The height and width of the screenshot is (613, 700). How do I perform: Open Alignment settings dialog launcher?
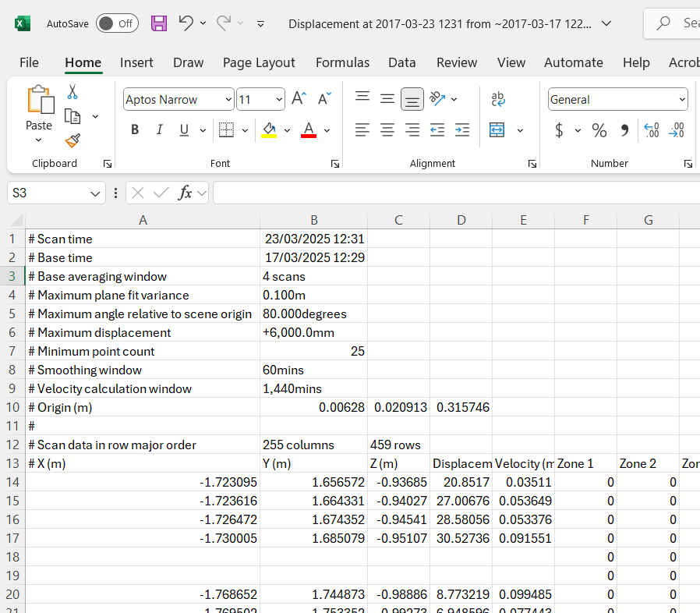point(532,164)
